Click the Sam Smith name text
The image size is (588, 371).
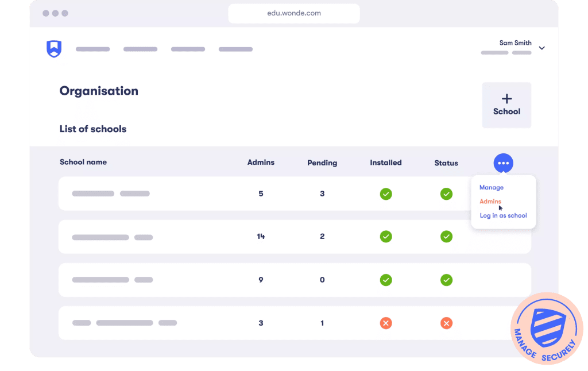click(x=515, y=42)
